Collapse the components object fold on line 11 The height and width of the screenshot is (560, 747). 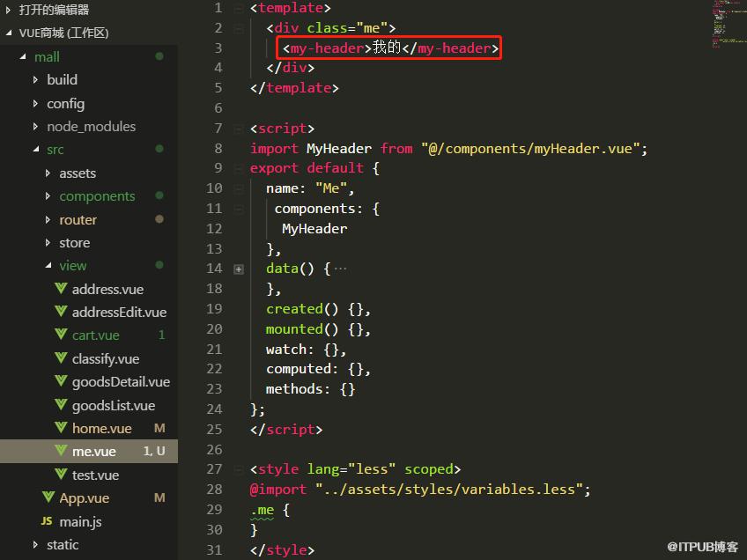click(239, 209)
